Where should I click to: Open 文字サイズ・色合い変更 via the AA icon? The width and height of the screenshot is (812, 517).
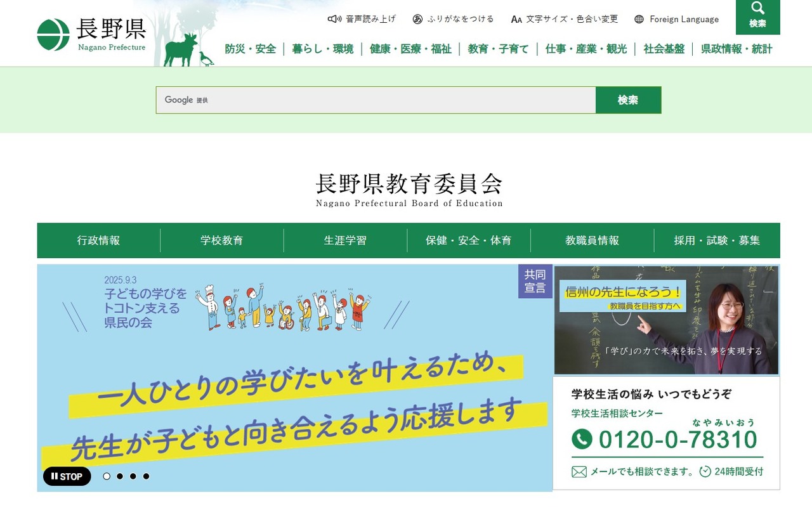(516, 19)
